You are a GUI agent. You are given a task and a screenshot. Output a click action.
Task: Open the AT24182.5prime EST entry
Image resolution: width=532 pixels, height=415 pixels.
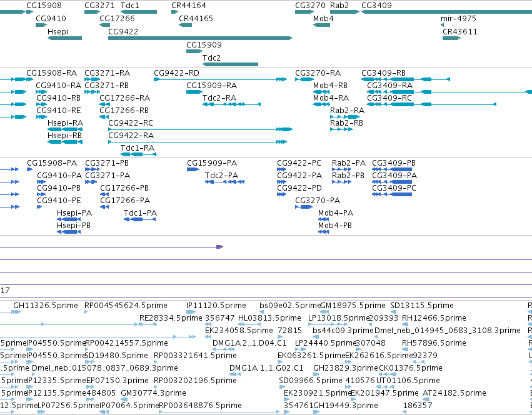[x=427, y=399]
